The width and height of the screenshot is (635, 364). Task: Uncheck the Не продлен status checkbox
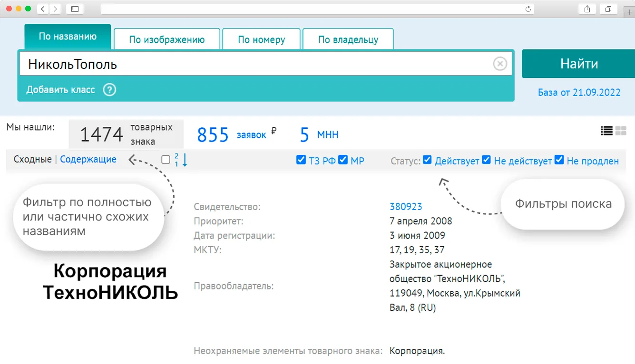coord(559,160)
